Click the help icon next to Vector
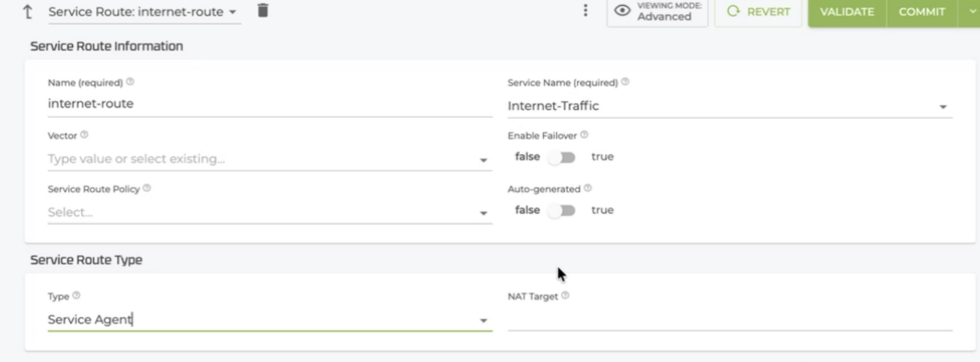 pyautogui.click(x=84, y=135)
